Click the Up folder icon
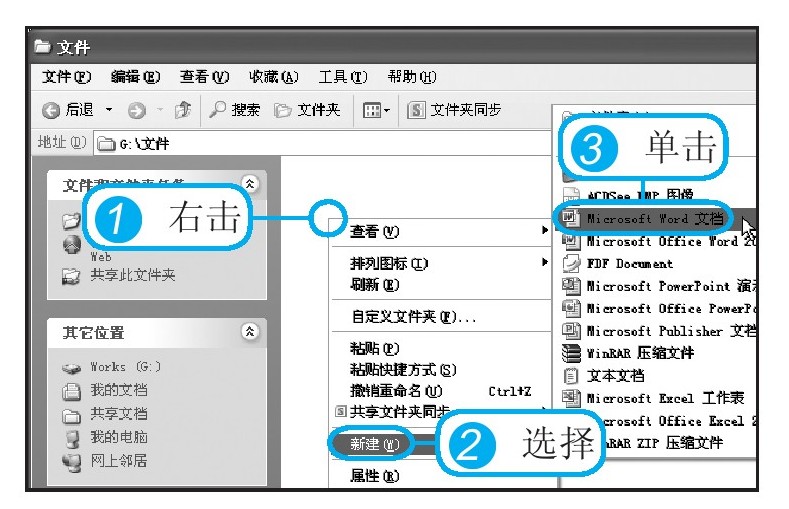 pos(183,110)
